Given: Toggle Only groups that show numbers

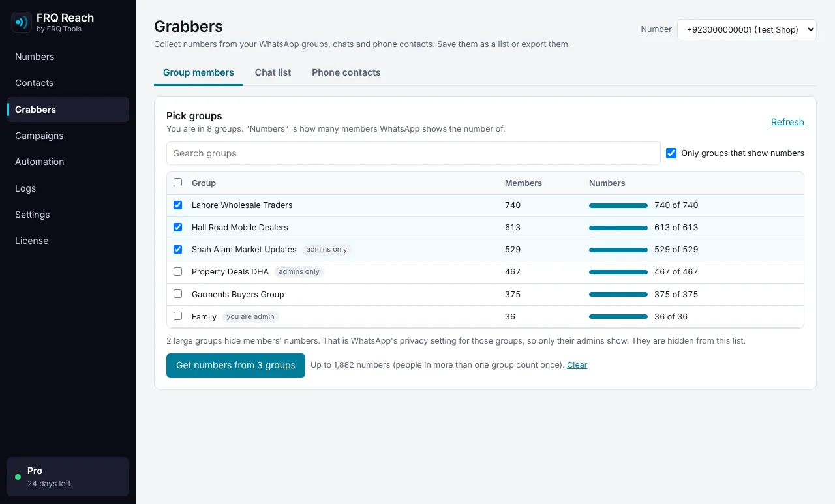Looking at the screenshot, I should tap(671, 153).
